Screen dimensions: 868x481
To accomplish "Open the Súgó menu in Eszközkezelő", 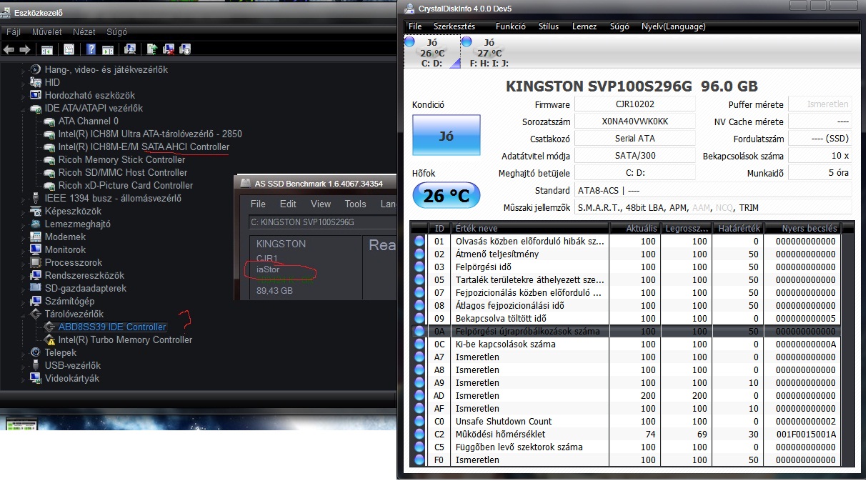I will point(116,32).
